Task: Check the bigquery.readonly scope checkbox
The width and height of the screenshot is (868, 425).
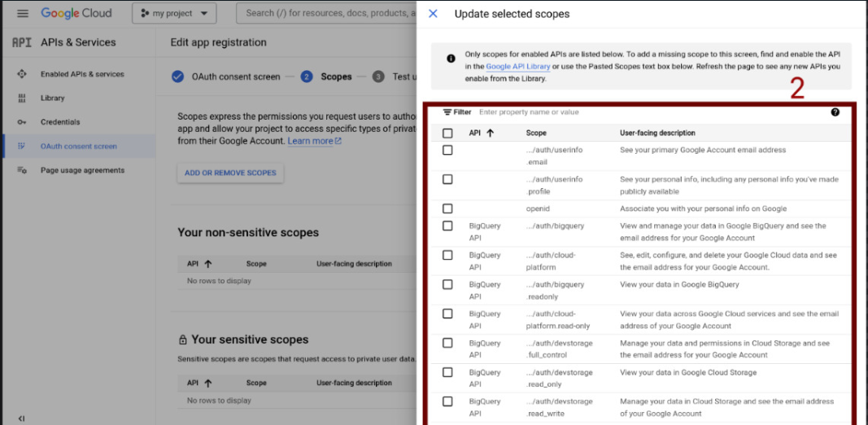Action: [x=448, y=284]
